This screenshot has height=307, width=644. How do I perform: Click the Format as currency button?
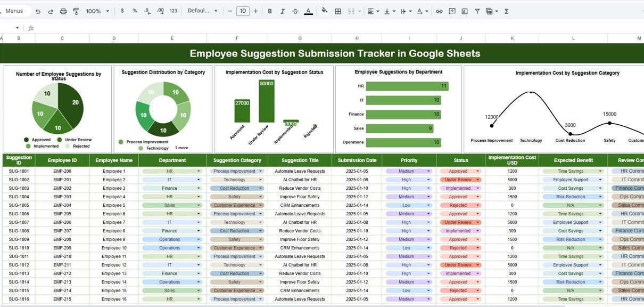pos(123,11)
